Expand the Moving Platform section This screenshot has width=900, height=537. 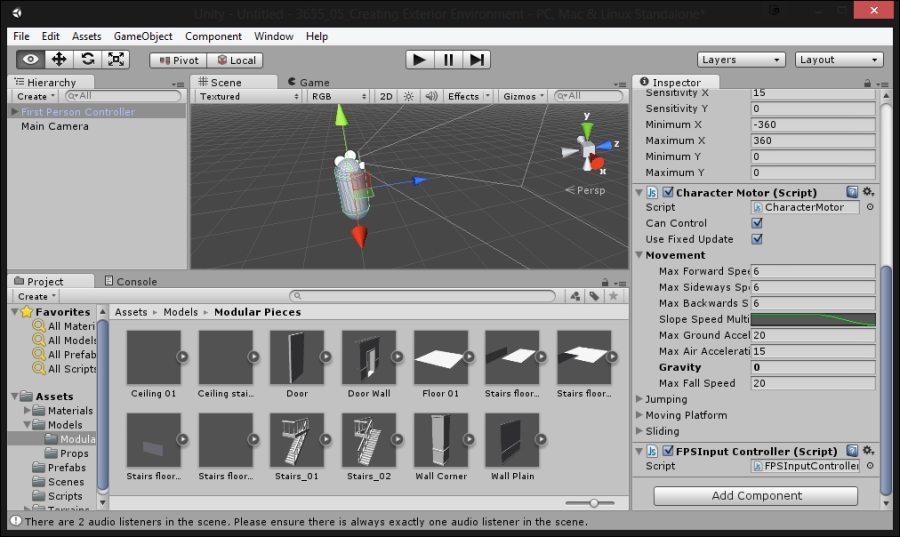click(x=639, y=415)
